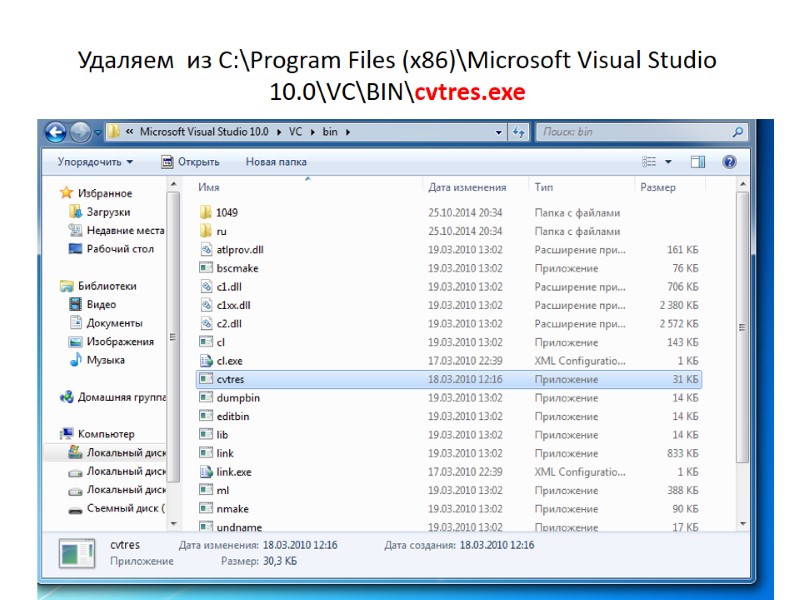Click the sidebar scroll-up arrow

(x=173, y=183)
